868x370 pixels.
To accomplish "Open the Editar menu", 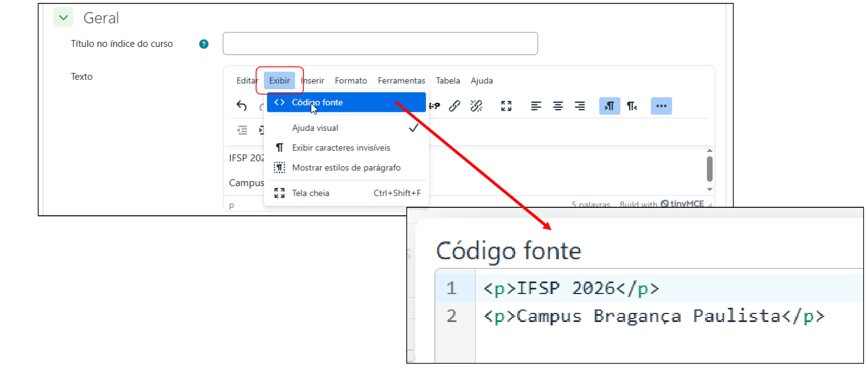I will point(247,81).
